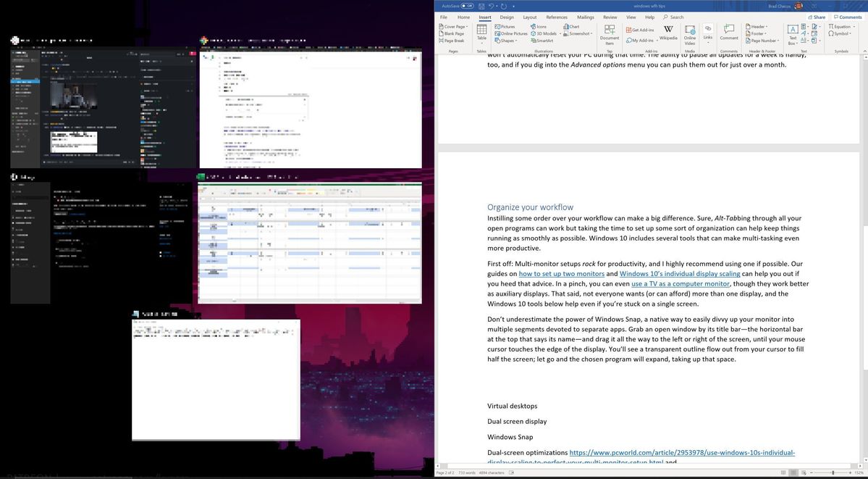Open the File tab
This screenshot has width=868, height=479.
tap(443, 17)
